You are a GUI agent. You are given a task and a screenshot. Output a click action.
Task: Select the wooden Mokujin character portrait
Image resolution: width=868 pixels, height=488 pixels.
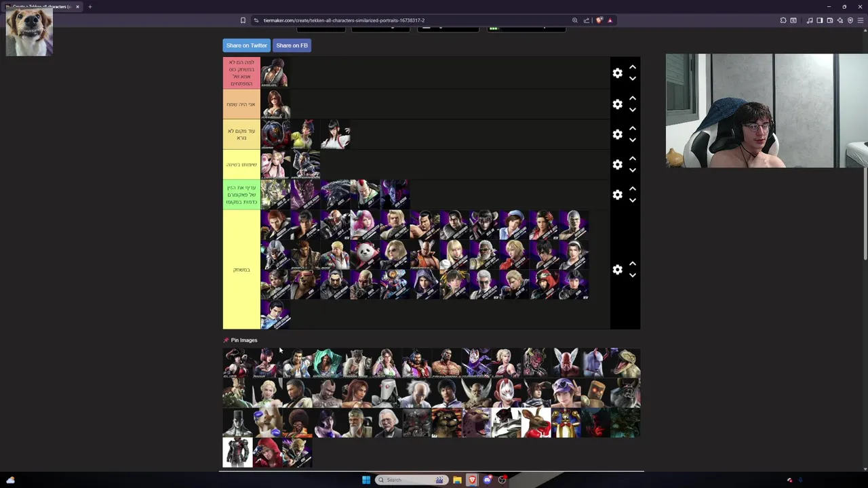tap(595, 393)
